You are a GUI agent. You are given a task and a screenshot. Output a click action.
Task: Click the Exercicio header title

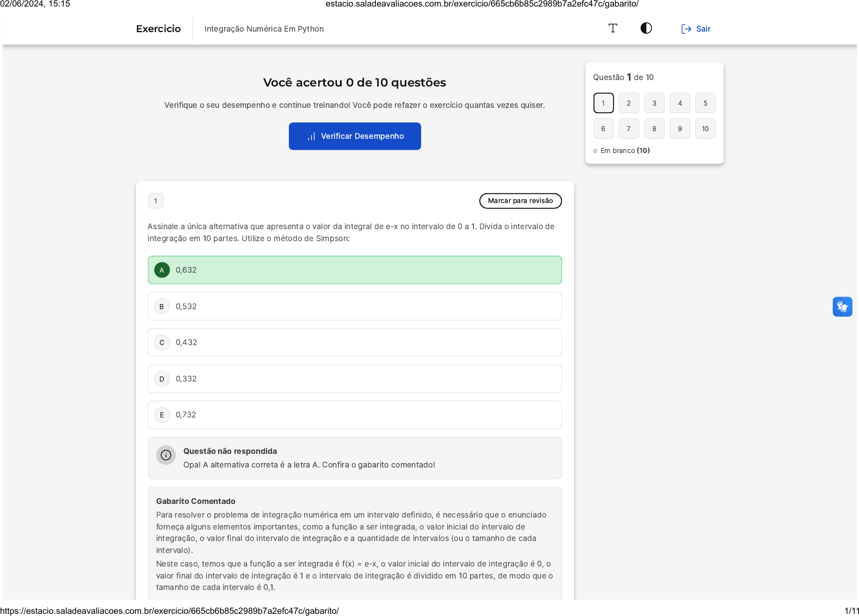[158, 29]
